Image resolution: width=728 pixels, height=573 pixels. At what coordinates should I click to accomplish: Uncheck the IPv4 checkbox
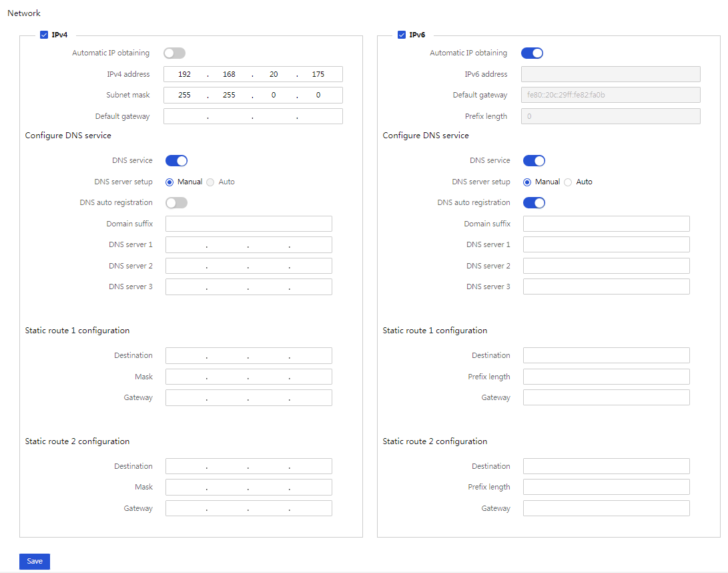pos(44,35)
